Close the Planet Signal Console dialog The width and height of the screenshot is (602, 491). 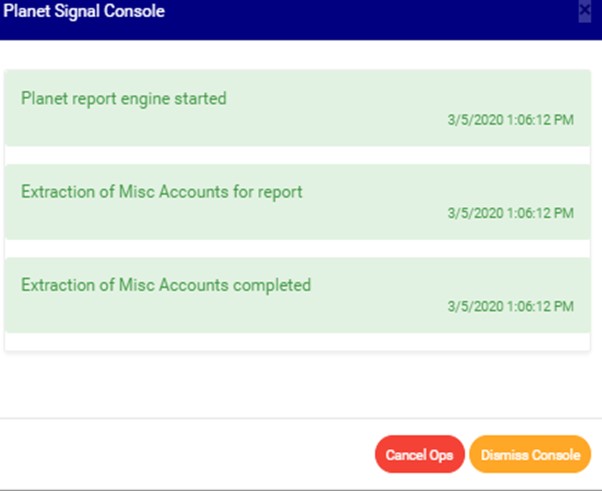pos(585,12)
